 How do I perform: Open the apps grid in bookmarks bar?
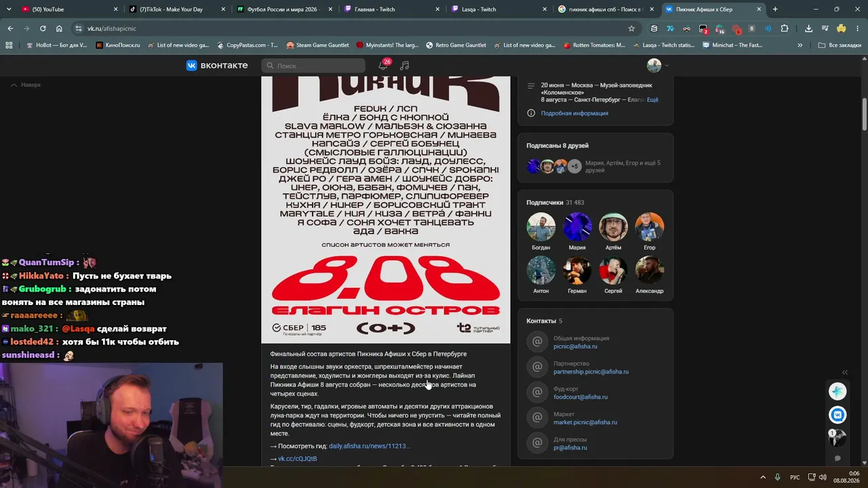(x=9, y=45)
